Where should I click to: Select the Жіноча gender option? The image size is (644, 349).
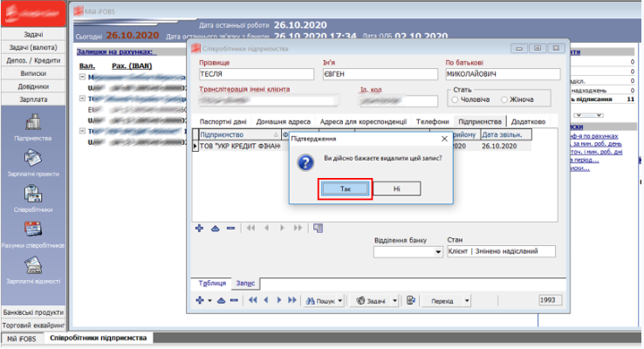[x=504, y=99]
